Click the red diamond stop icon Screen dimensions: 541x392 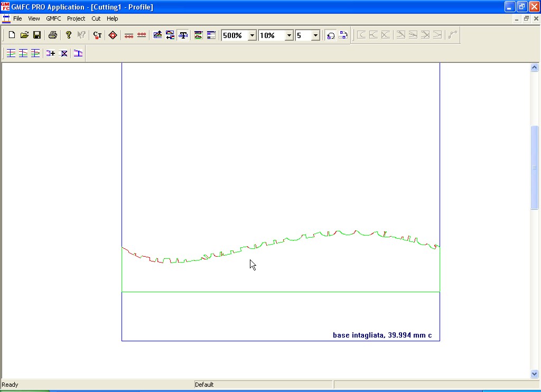point(113,35)
